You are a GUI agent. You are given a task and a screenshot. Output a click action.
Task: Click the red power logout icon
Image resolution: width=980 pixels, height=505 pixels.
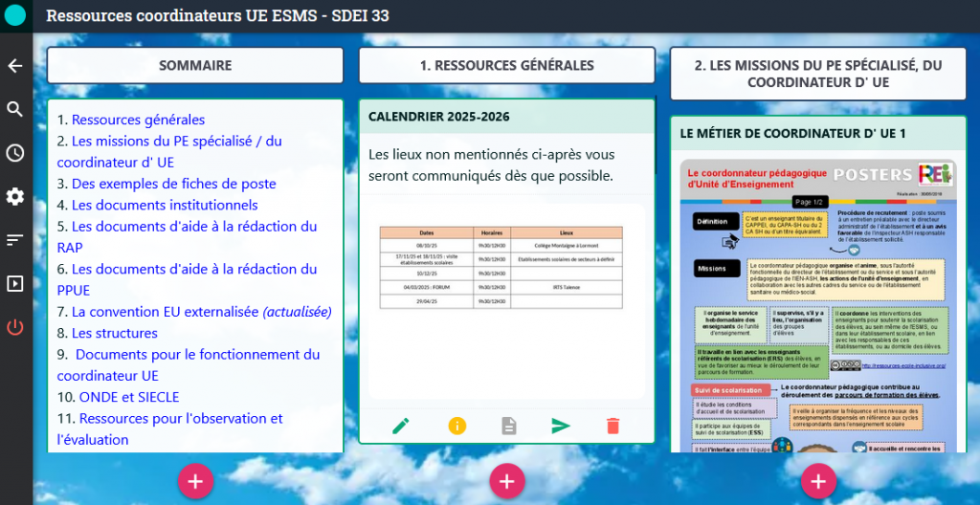[15, 327]
